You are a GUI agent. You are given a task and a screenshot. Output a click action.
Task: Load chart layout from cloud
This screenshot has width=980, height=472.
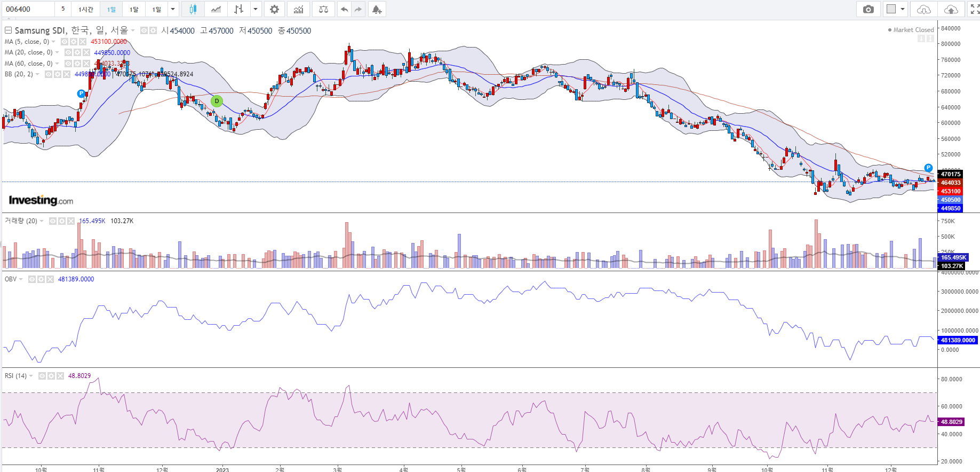pyautogui.click(x=924, y=9)
